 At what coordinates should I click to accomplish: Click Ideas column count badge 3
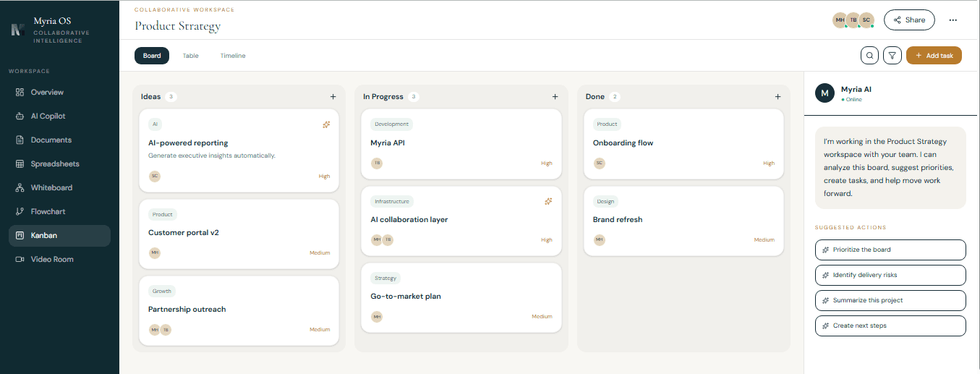pyautogui.click(x=171, y=97)
